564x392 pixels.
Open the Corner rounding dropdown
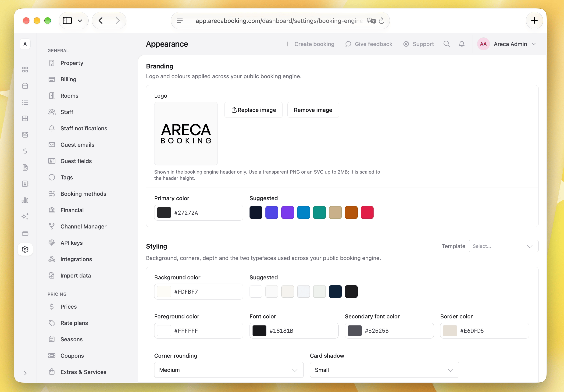click(x=229, y=370)
